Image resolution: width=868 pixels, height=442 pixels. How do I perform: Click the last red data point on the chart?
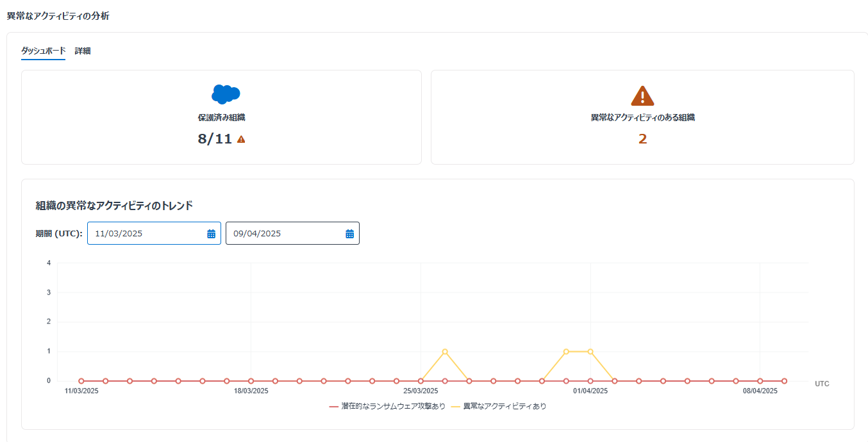pyautogui.click(x=784, y=381)
